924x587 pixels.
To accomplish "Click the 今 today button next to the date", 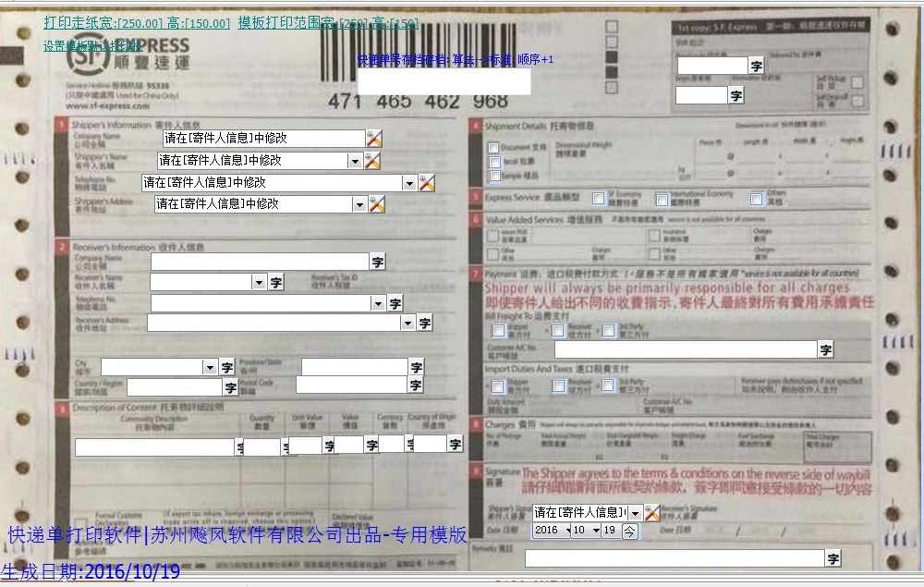I will (x=630, y=531).
